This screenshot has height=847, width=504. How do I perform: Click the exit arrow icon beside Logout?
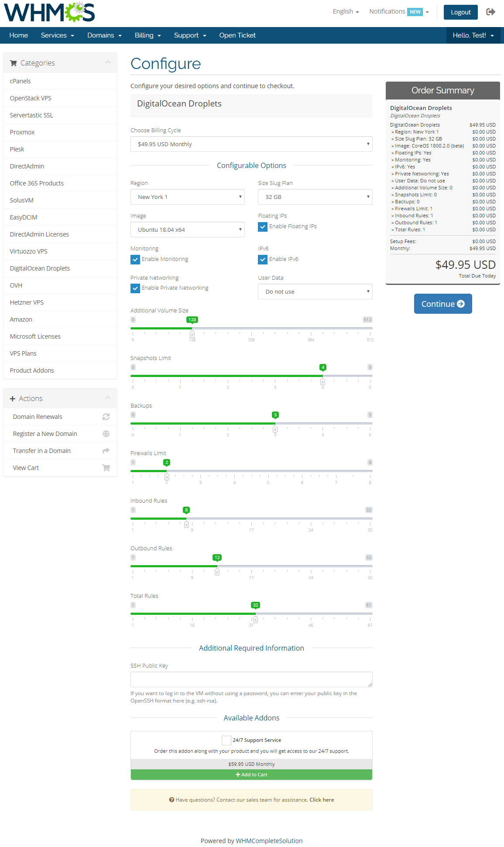(491, 12)
